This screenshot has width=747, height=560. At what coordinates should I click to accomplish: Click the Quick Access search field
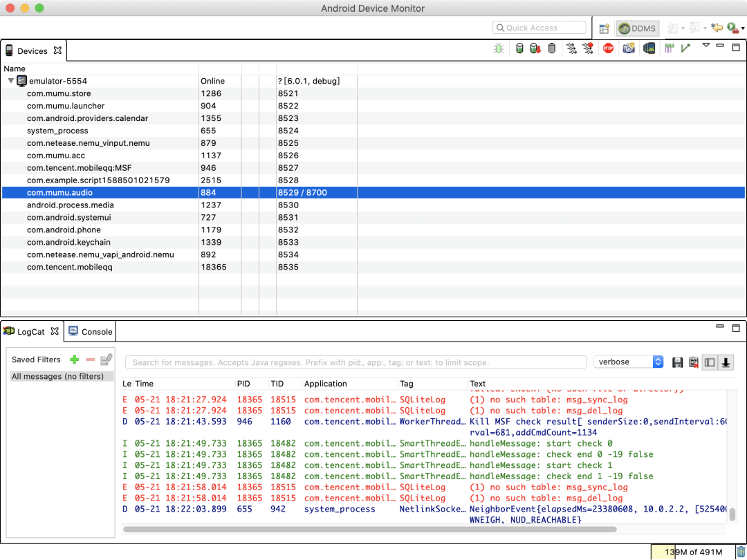(539, 28)
